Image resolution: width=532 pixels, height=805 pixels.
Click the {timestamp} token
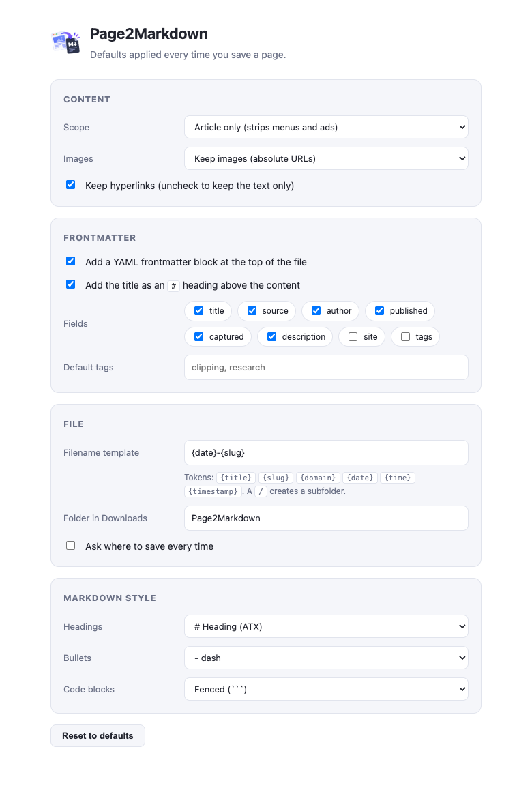coord(213,492)
